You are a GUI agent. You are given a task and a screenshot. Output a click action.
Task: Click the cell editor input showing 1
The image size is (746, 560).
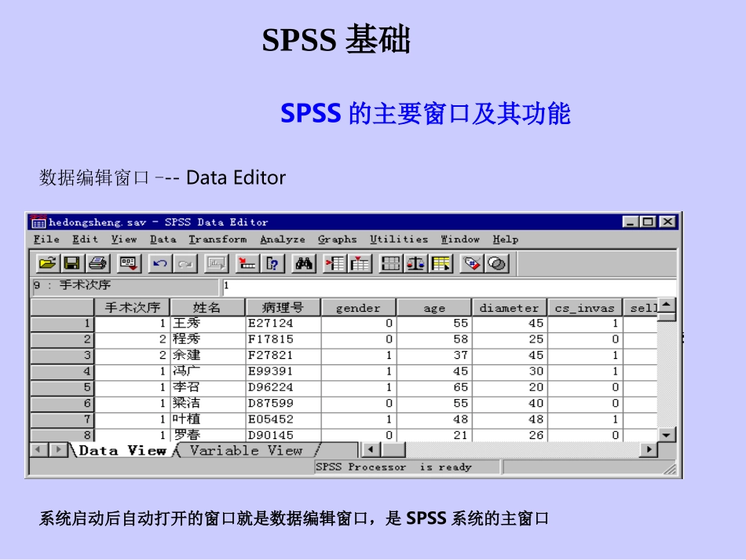pyautogui.click(x=449, y=286)
